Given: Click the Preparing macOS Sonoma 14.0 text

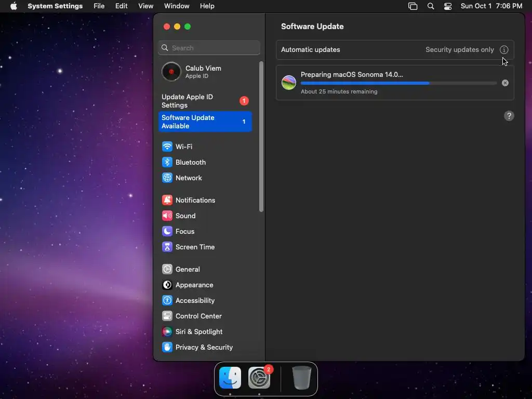Looking at the screenshot, I should [352, 75].
